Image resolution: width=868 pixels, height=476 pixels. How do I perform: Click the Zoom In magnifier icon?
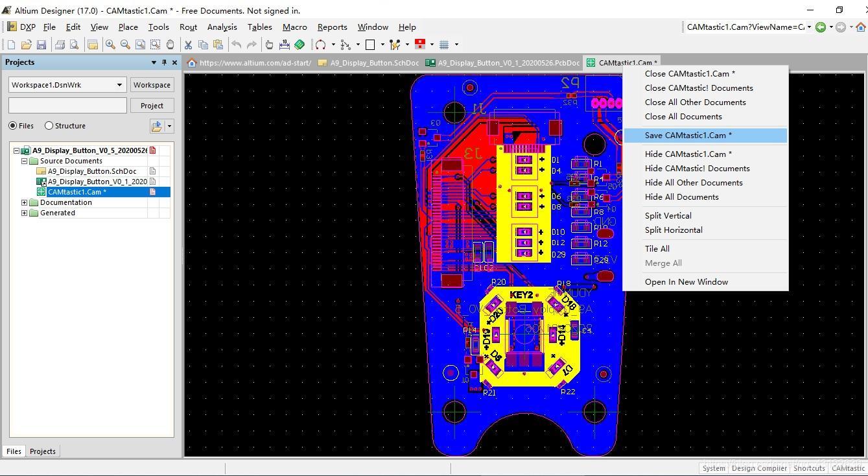[x=110, y=45]
